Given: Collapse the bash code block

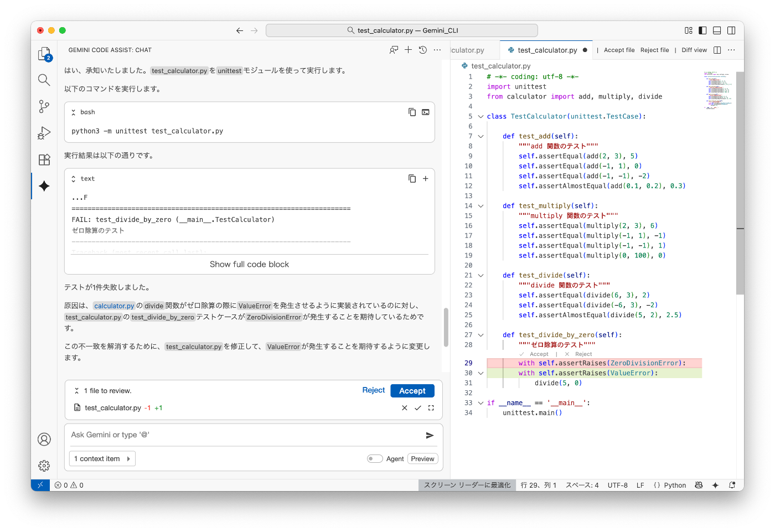Looking at the screenshot, I should click(x=74, y=112).
